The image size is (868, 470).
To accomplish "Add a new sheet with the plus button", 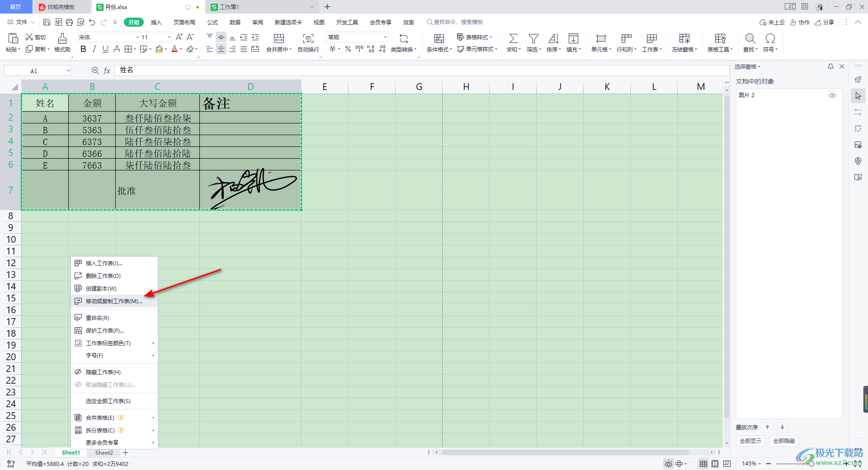I will coord(126,452).
